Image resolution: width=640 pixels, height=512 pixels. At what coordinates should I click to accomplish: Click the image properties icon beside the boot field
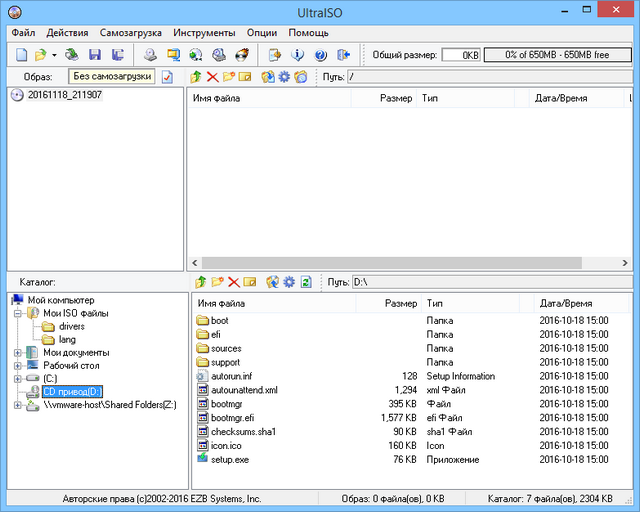[x=167, y=77]
